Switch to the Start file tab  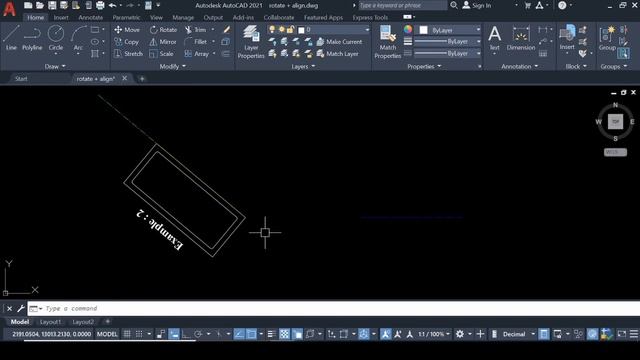[21, 79]
